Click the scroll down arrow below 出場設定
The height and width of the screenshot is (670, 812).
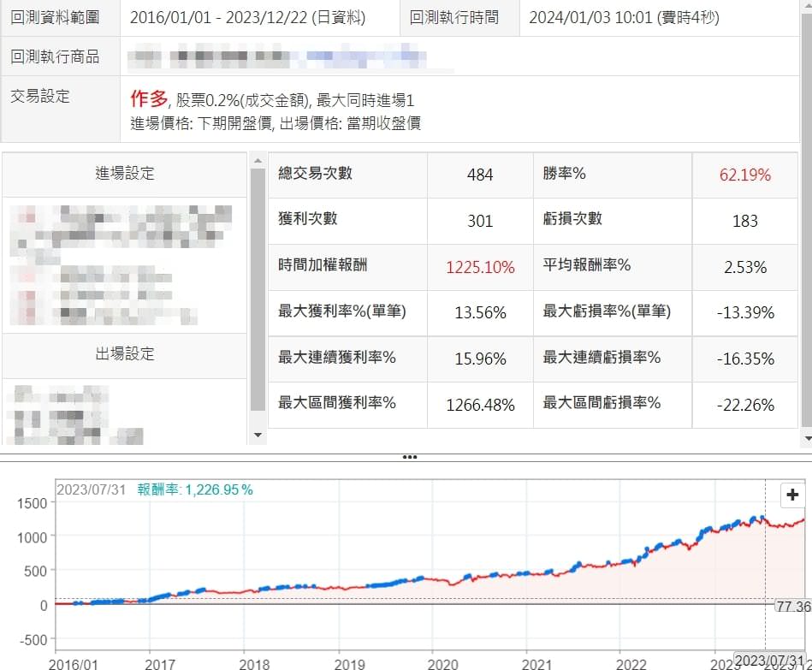pyautogui.click(x=258, y=436)
